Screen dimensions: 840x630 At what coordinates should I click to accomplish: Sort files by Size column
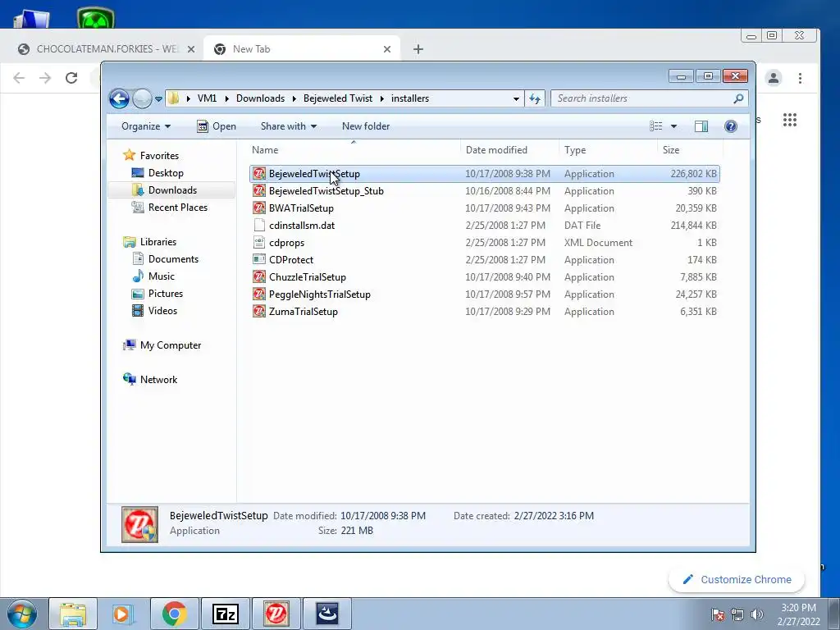point(690,150)
